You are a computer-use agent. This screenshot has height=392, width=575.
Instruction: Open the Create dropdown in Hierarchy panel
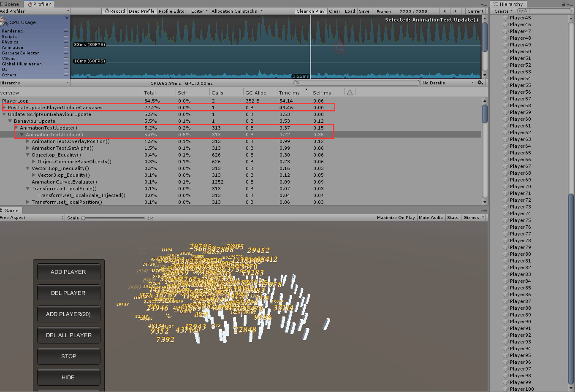[x=503, y=11]
